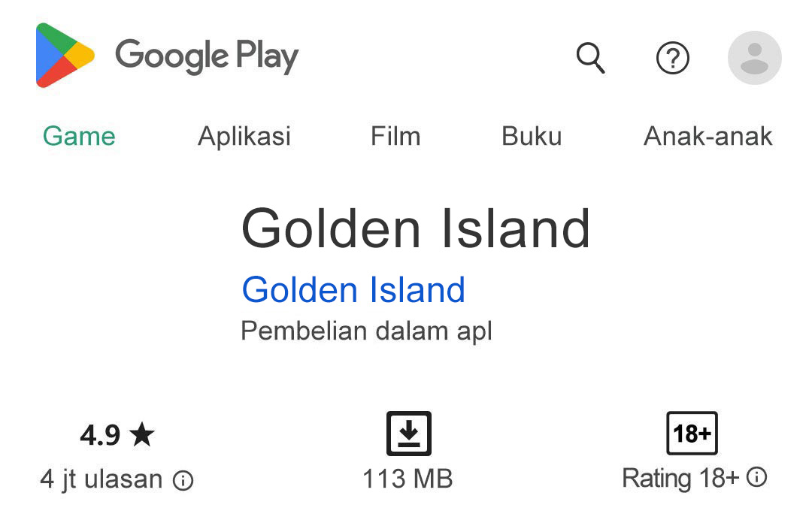The image size is (812, 526).
Task: Click the 113 MB download label
Action: click(408, 479)
